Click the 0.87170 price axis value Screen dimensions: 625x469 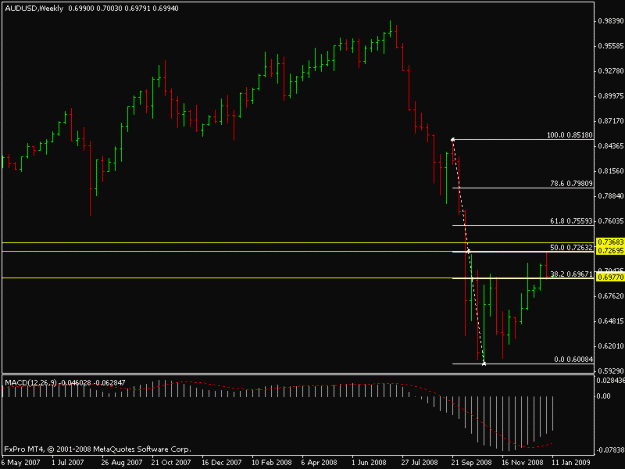[x=611, y=121]
